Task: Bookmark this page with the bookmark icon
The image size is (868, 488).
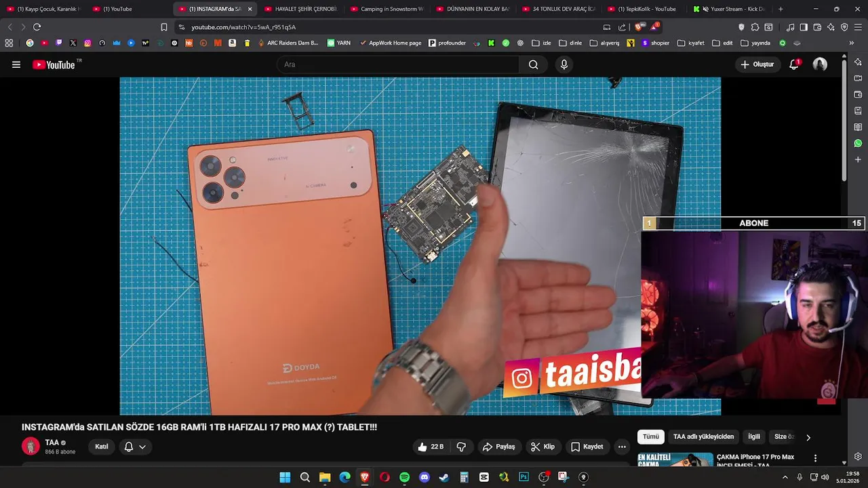Action: (163, 27)
